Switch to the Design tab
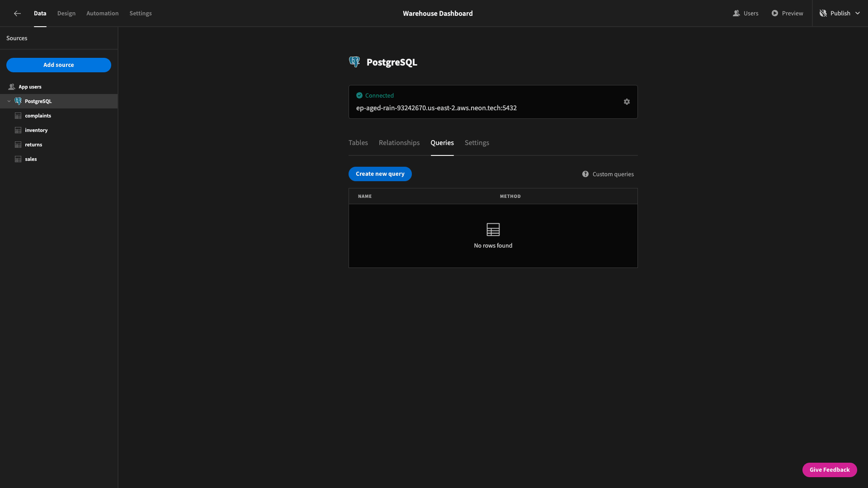868x488 pixels. [x=66, y=14]
